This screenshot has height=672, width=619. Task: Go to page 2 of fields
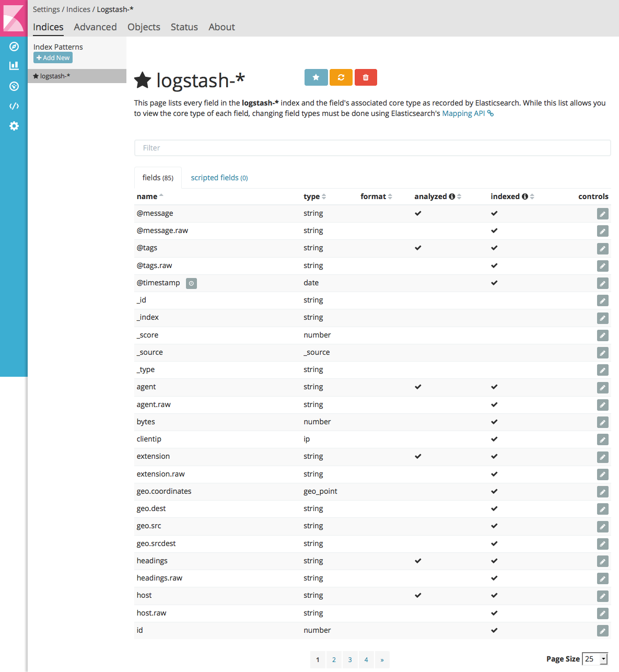coord(334,659)
